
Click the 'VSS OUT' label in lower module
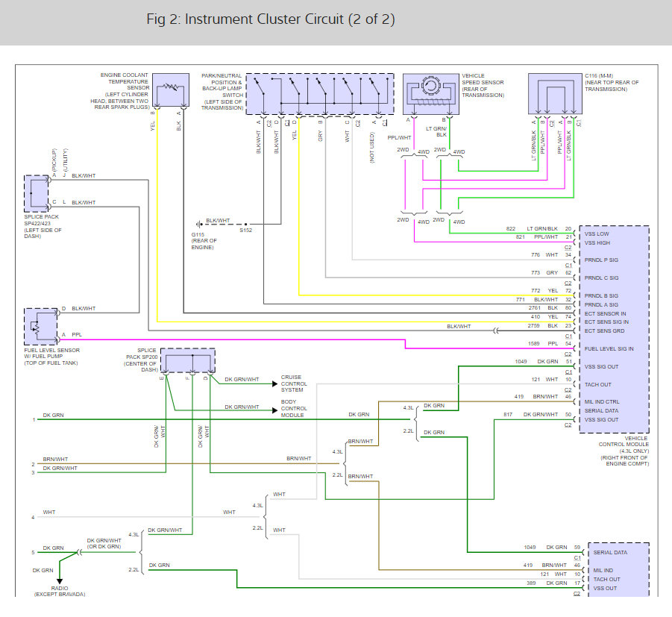(x=605, y=588)
